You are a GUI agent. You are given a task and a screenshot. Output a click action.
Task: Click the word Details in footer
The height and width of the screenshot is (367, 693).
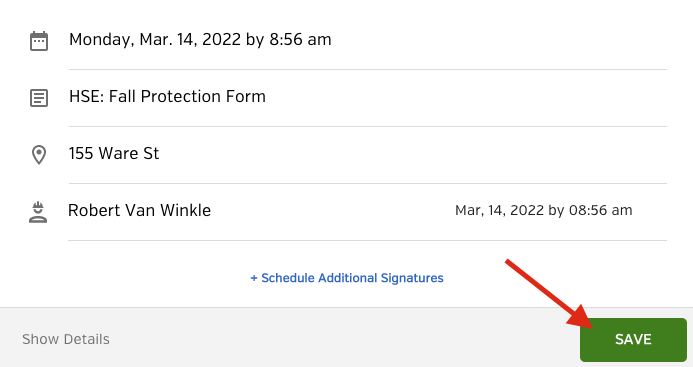[x=87, y=339]
